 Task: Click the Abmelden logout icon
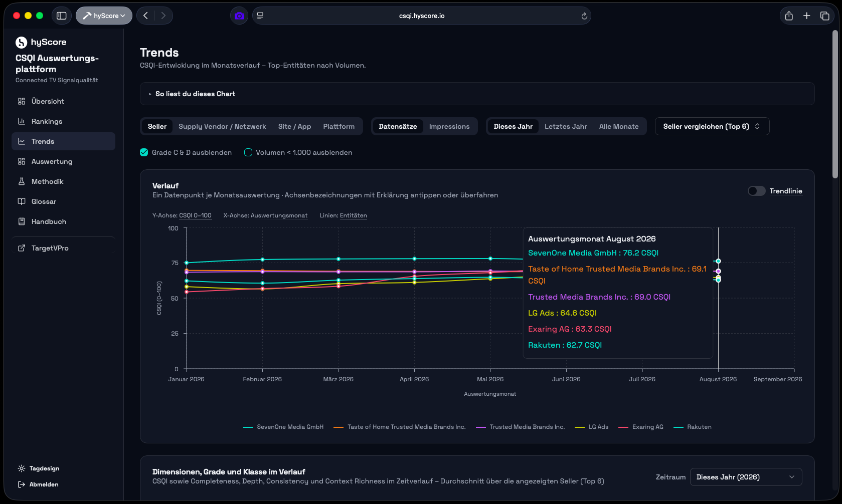(x=22, y=484)
